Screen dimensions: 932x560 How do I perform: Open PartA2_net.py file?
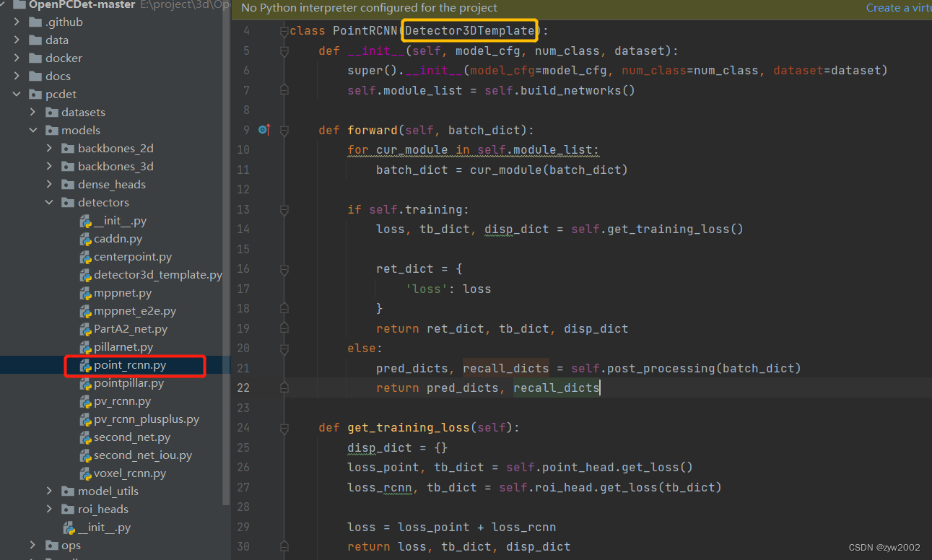pyautogui.click(x=131, y=329)
